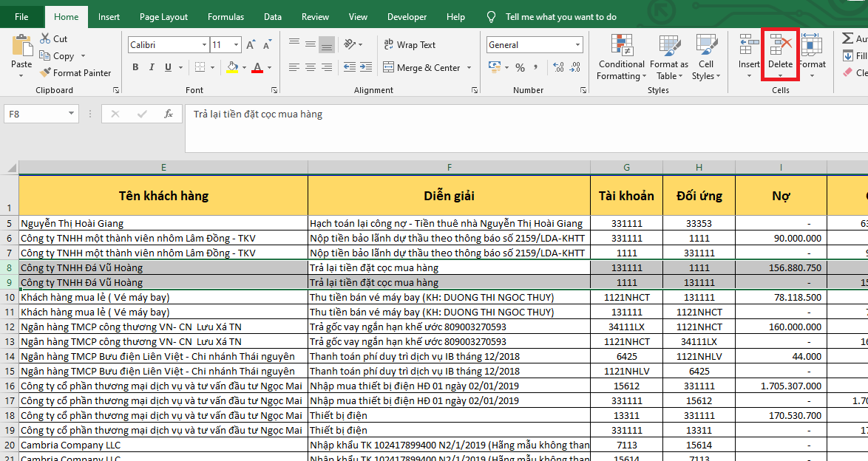This screenshot has height=461, width=868.
Task: Click the Increase Font Size icon
Action: tap(251, 45)
